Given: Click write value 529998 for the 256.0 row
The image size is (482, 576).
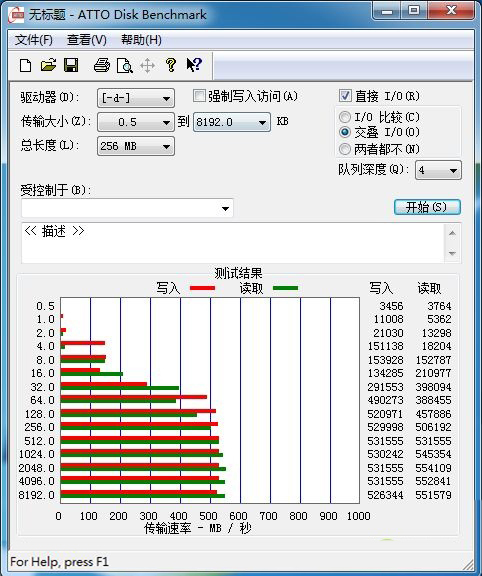Looking at the screenshot, I should coord(385,427).
